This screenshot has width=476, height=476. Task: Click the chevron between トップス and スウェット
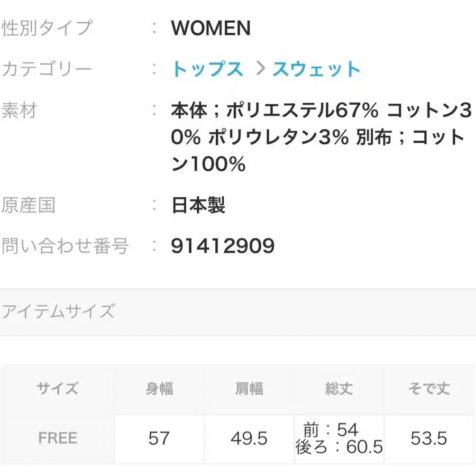(259, 69)
